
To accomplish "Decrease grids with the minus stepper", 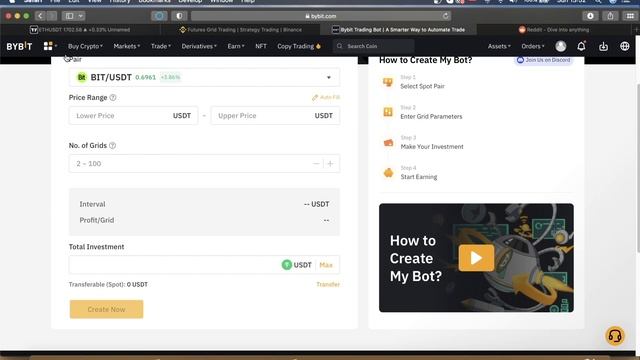I will click(316, 164).
